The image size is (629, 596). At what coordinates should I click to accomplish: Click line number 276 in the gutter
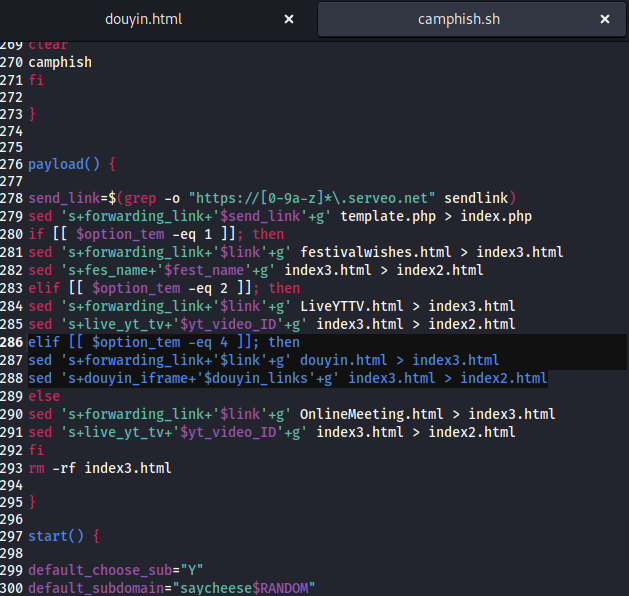point(12,164)
